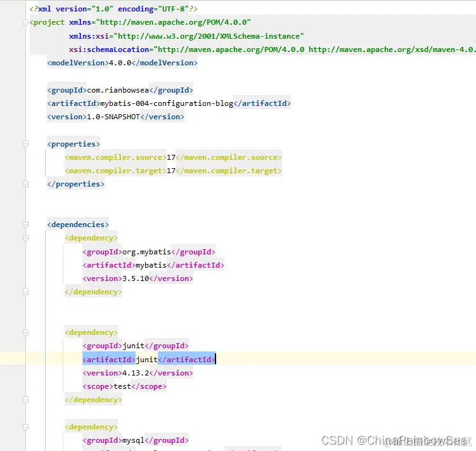Viewport: 476px width, 451px height.
Task: Click the mybatis-004-configuration-blog artifactId value
Action: click(167, 103)
